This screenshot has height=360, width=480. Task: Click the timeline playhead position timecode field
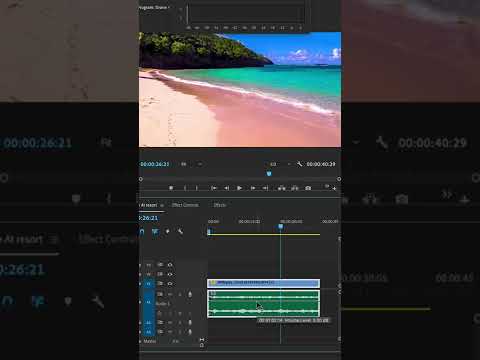click(x=148, y=218)
